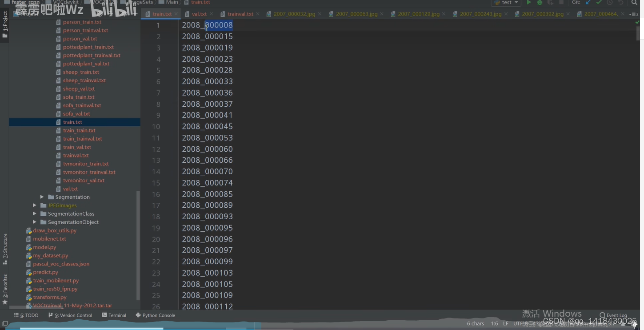This screenshot has height=330, width=644.
Task: Open the 2007_000063.jpg tab
Action: click(356, 14)
